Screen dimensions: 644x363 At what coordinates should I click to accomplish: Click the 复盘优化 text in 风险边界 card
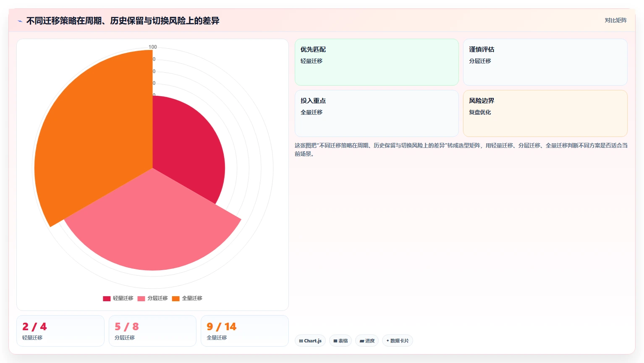[480, 112]
